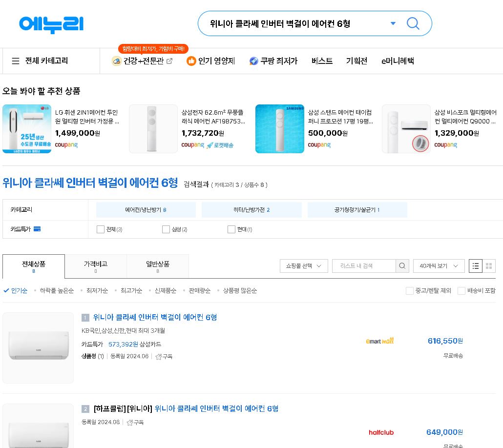Open first result 위니아 클라쎄 title link

[155, 318]
